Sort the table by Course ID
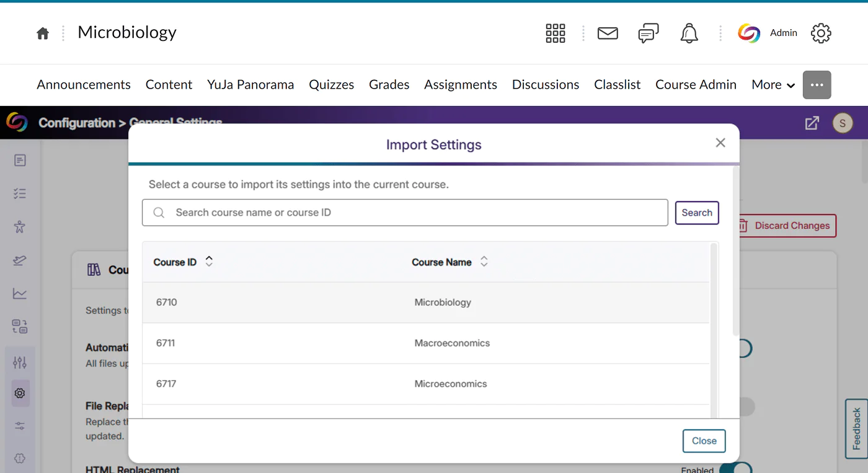This screenshot has width=868, height=473. 209,262
